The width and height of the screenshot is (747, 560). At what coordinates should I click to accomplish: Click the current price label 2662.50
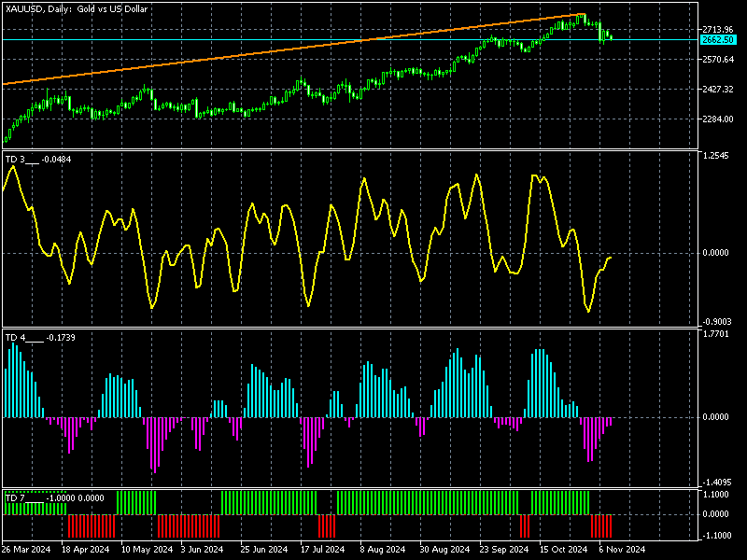(x=718, y=40)
